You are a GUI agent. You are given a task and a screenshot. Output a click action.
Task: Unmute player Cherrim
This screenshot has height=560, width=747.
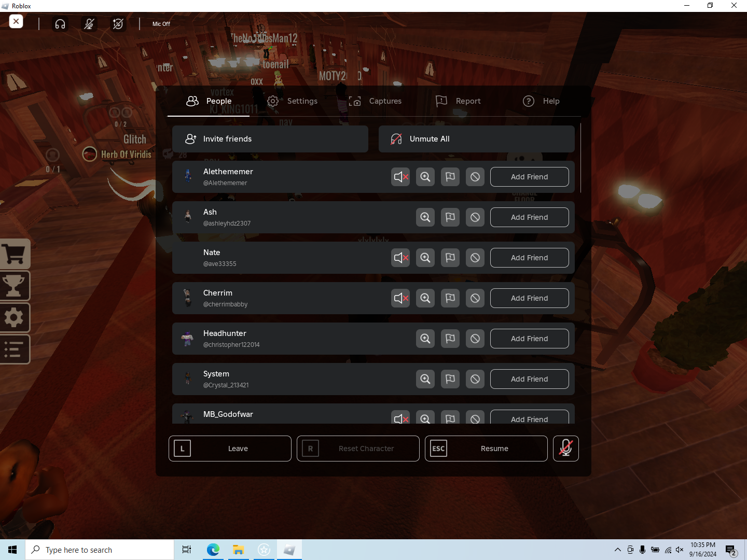pyautogui.click(x=400, y=298)
